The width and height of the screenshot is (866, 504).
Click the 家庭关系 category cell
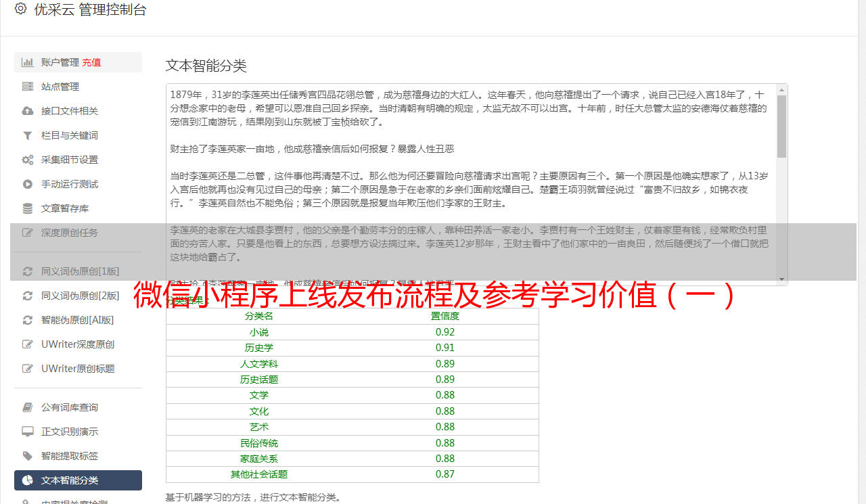point(259,459)
